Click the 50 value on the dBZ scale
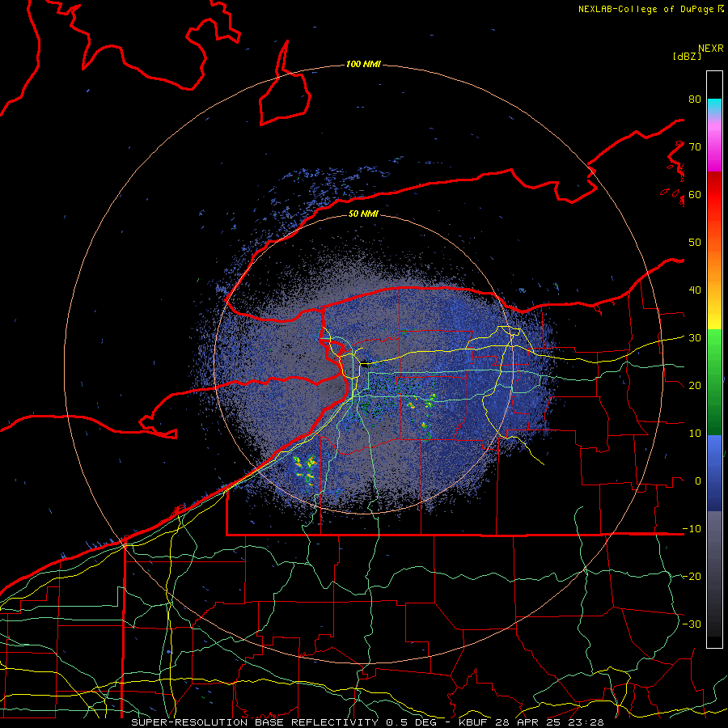Screen dimensions: 728x728 click(695, 243)
